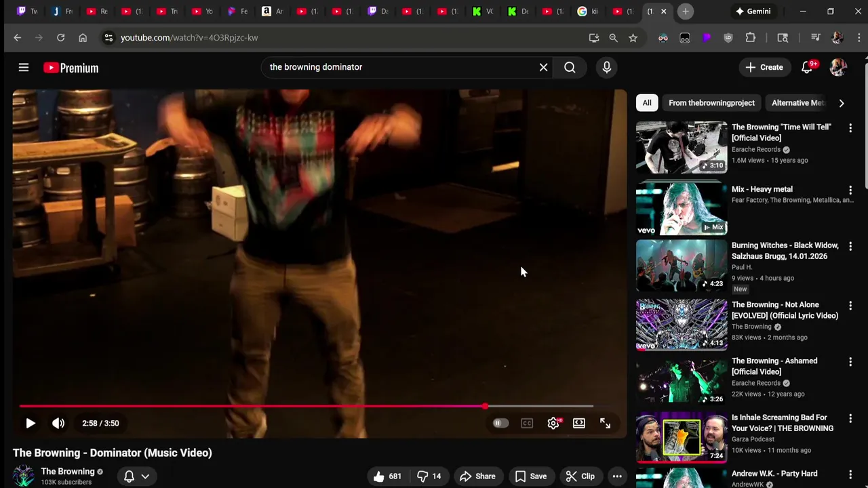Screen dimensions: 868x488
Task: Seek on the red progress bar
Action: [307, 406]
